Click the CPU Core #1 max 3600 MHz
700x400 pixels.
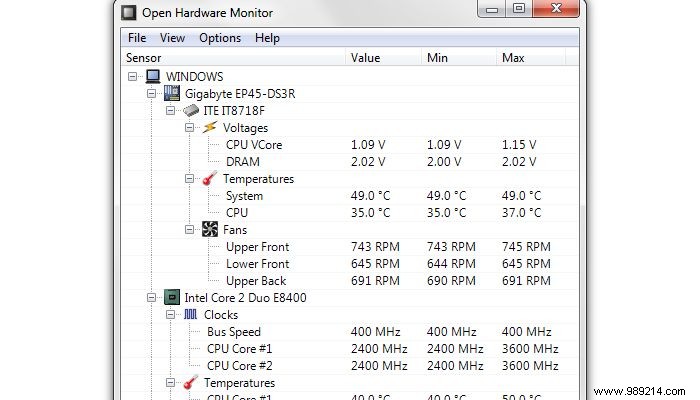pyautogui.click(x=530, y=349)
